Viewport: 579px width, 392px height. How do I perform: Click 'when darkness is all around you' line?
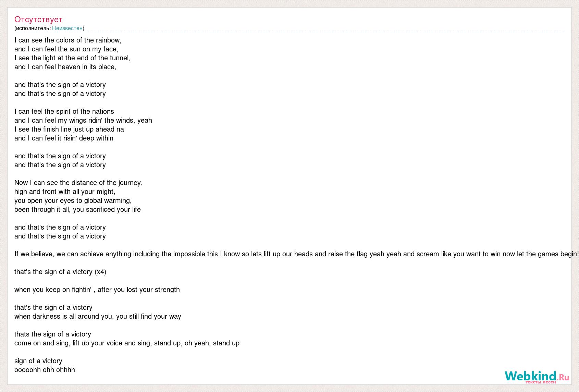(x=98, y=316)
